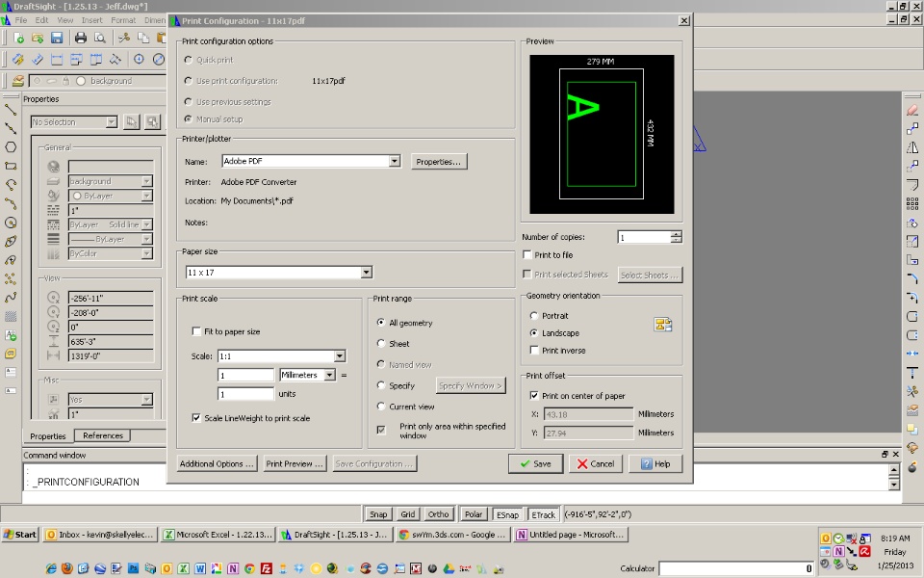The height and width of the screenshot is (578, 924).
Task: Open the Layers Manager icon
Action: coord(17,81)
